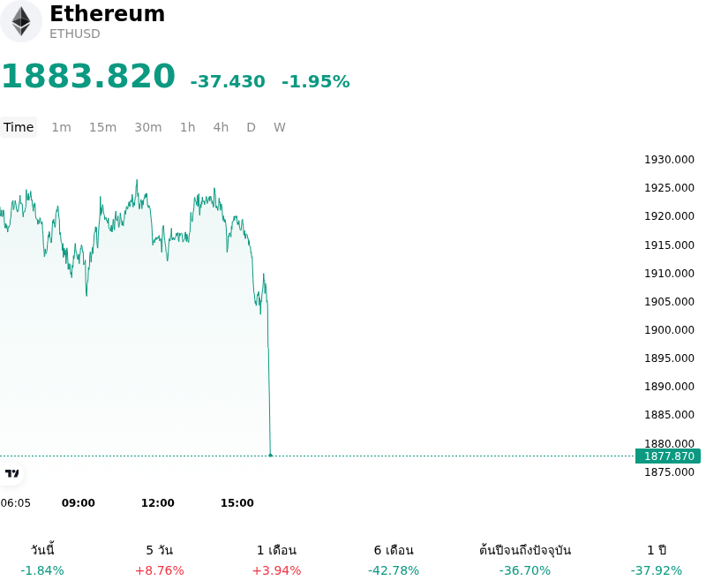Choose the 30m interval
The image size is (706, 588).
pos(148,127)
